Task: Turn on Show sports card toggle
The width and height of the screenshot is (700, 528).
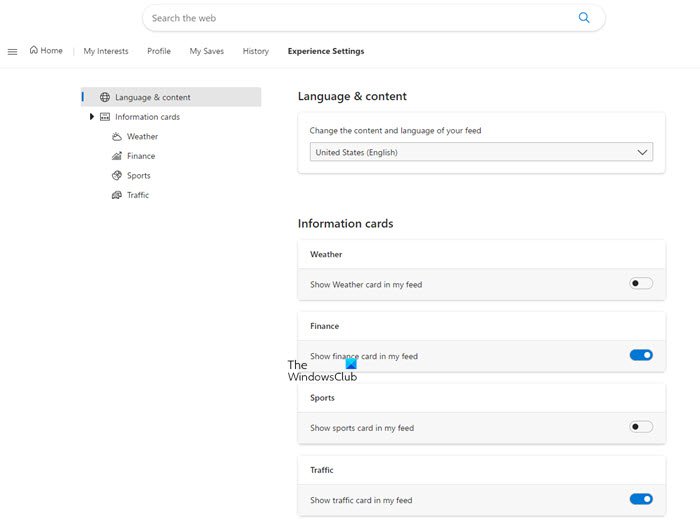Action: (x=641, y=427)
